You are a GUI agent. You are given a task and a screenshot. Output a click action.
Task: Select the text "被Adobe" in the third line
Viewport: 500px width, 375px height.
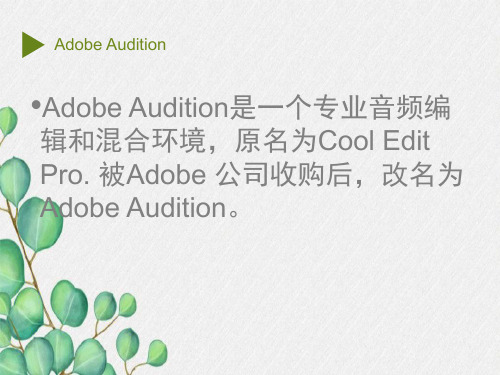tap(152, 175)
